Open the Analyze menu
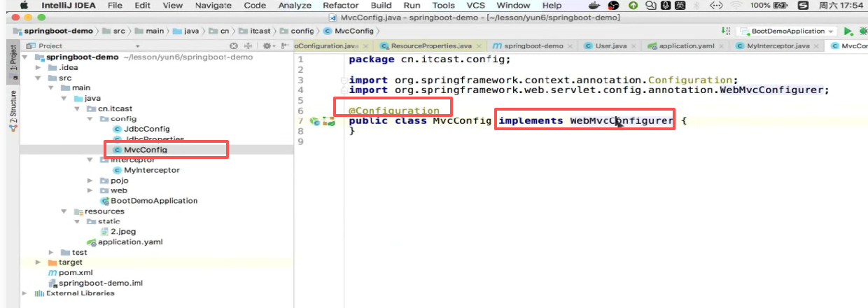Viewport: 868px width, 308px height. [x=295, y=5]
